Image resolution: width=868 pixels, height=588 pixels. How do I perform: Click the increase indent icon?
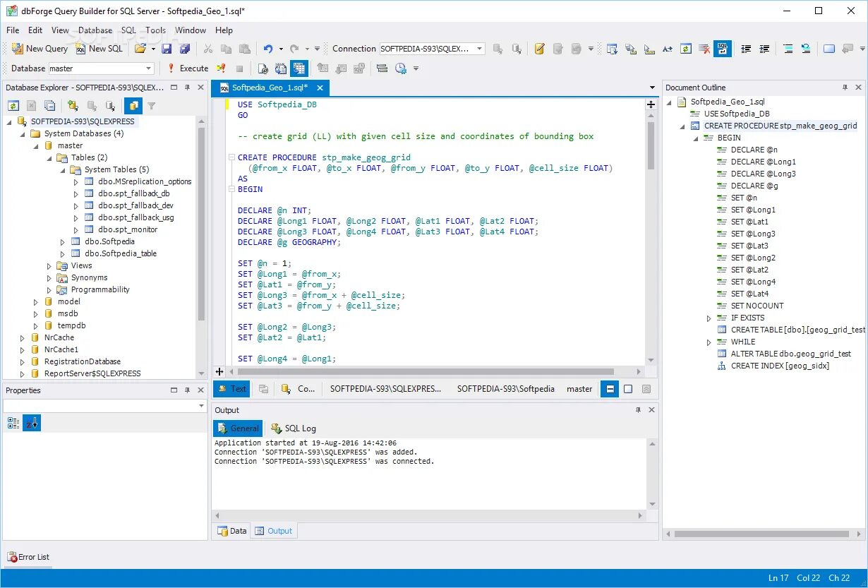coord(764,49)
